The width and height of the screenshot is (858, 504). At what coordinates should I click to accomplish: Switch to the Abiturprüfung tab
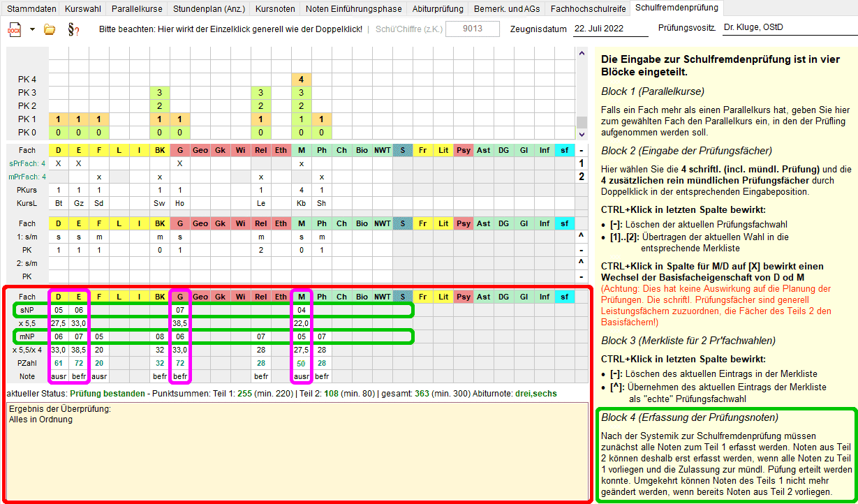[x=436, y=9]
